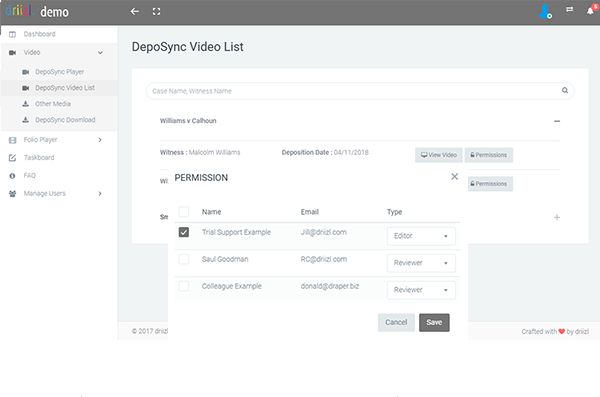
Task: Check the Saul Goodman checkbox
Action: [184, 259]
